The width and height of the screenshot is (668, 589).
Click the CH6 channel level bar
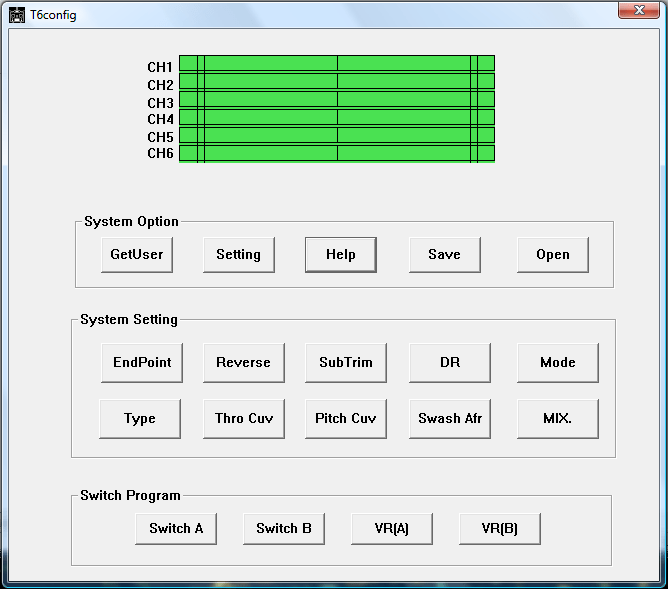[x=337, y=153]
